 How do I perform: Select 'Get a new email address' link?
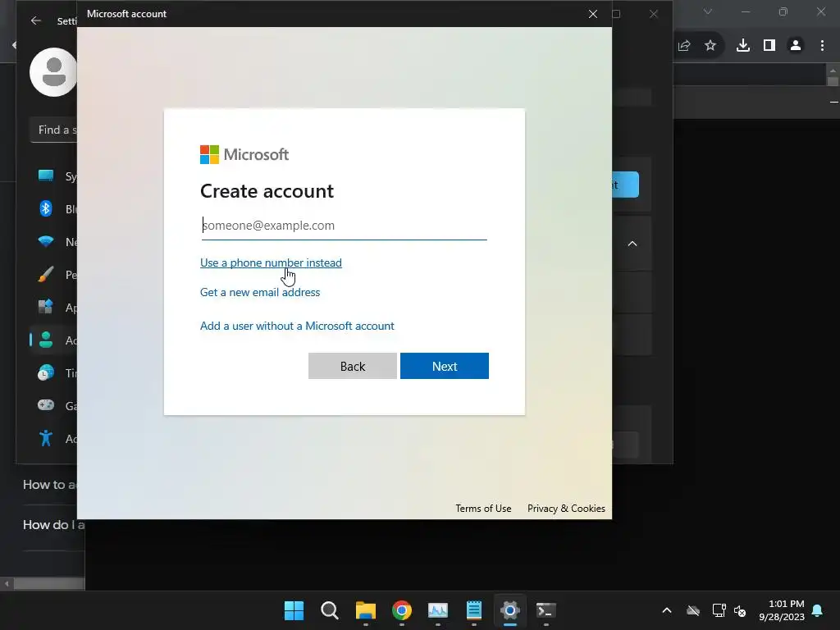click(x=260, y=293)
